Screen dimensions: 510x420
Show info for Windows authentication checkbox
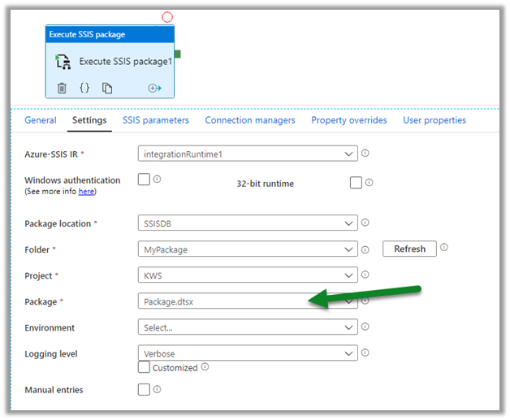[x=157, y=179]
